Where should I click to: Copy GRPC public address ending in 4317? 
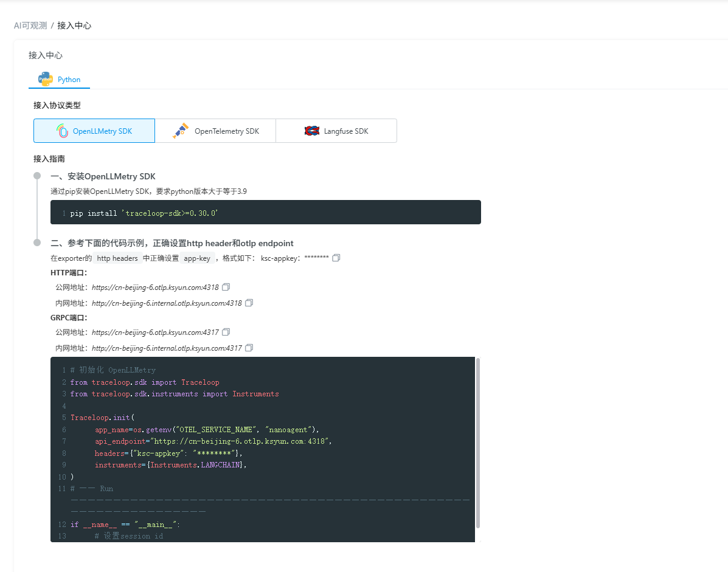pos(226,332)
